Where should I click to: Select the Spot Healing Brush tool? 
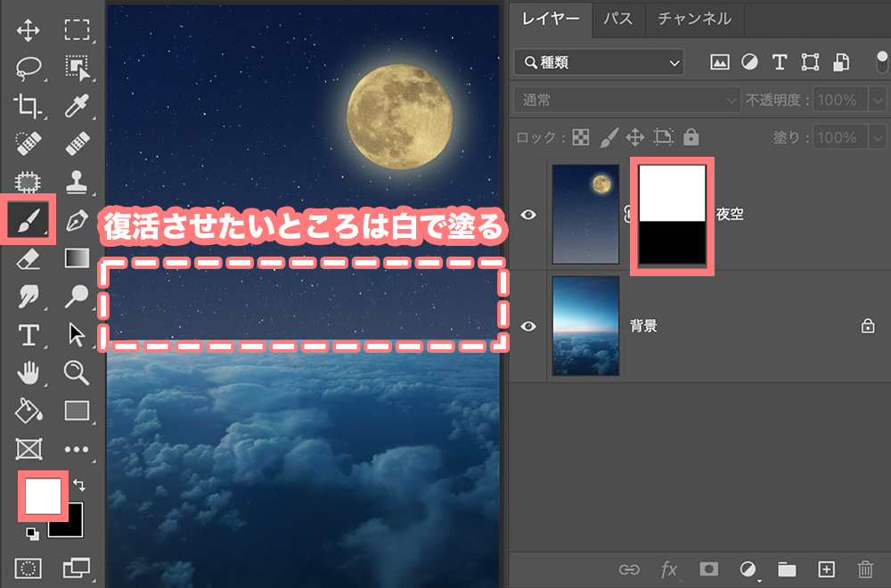[x=28, y=143]
